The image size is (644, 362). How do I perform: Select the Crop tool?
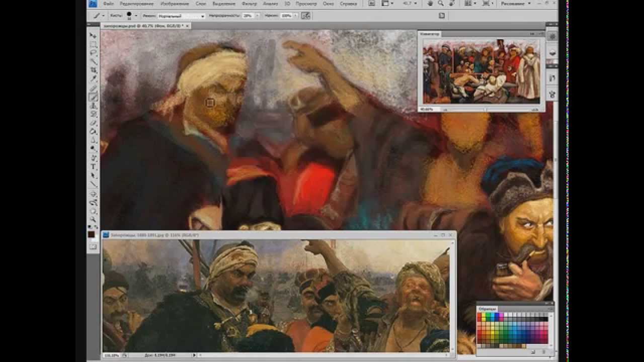(93, 70)
